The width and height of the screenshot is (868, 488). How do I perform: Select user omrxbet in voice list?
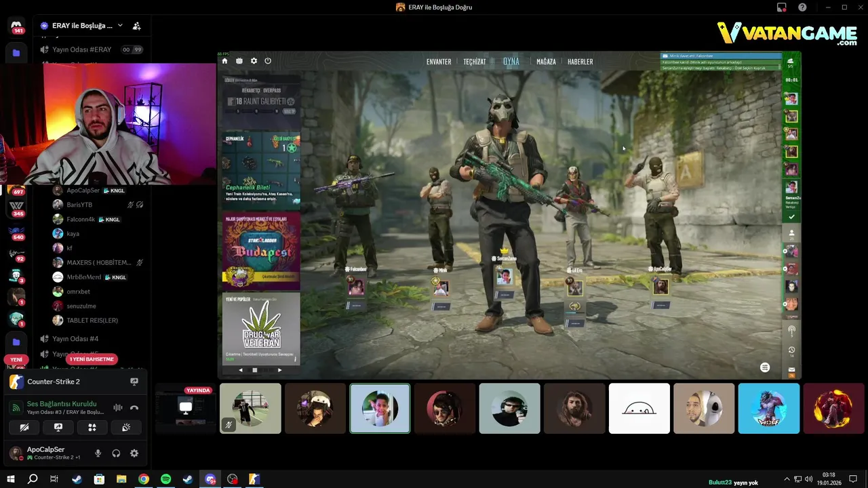pos(98,291)
